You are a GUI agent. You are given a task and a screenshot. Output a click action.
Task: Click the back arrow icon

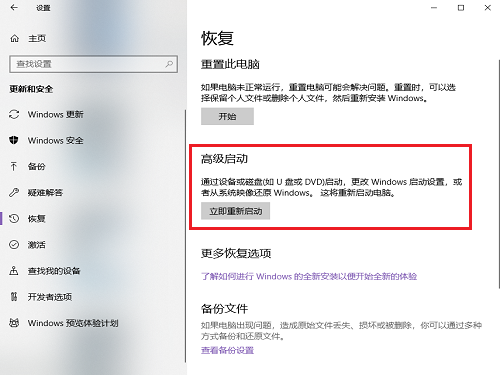[14, 8]
